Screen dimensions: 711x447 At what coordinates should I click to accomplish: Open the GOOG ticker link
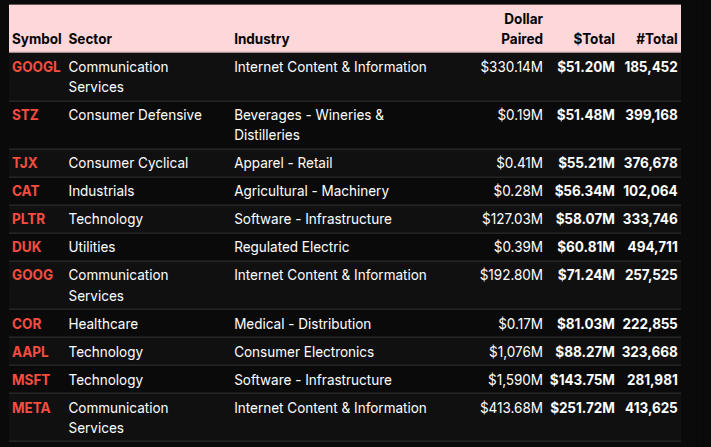[32, 275]
